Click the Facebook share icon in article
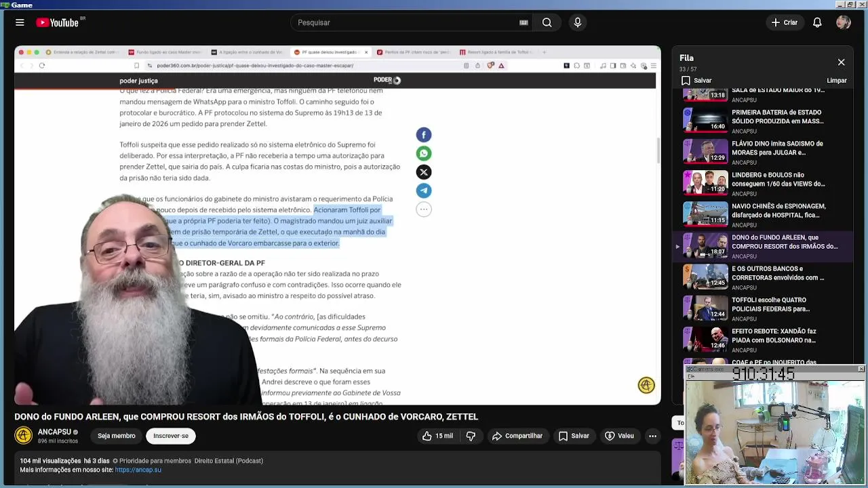This screenshot has height=488, width=868. [x=424, y=135]
